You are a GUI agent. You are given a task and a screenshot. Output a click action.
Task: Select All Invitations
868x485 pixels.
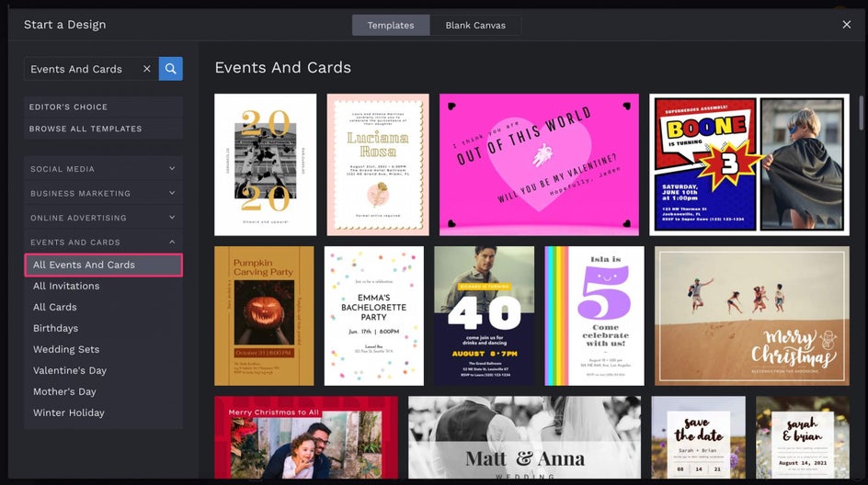pyautogui.click(x=103, y=286)
